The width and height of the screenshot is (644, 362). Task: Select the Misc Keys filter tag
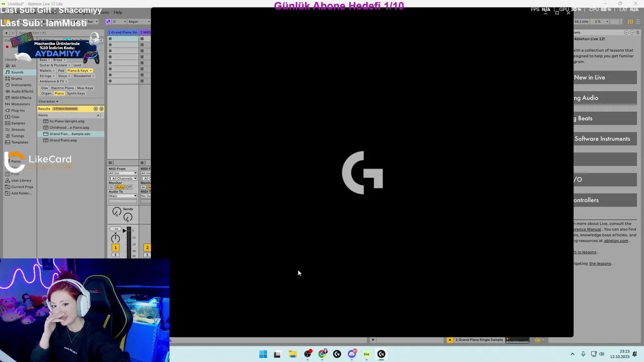click(85, 88)
